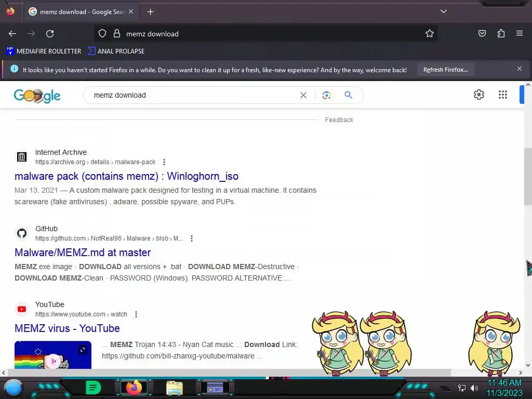
Task: Submit search with magnifying glass icon
Action: click(x=348, y=95)
